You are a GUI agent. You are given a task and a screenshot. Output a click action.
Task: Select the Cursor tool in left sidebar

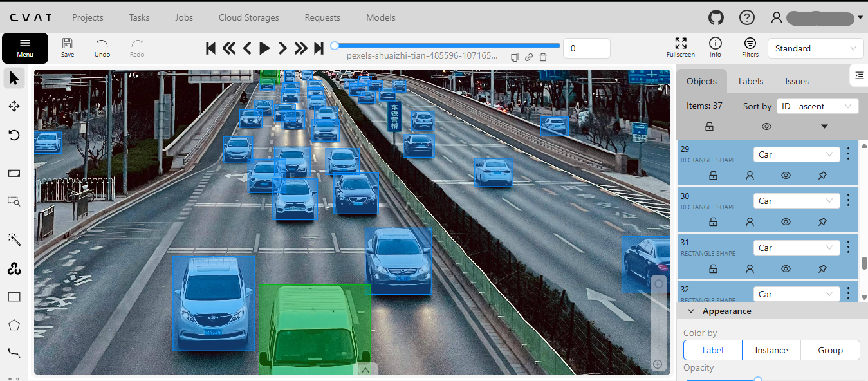14,79
